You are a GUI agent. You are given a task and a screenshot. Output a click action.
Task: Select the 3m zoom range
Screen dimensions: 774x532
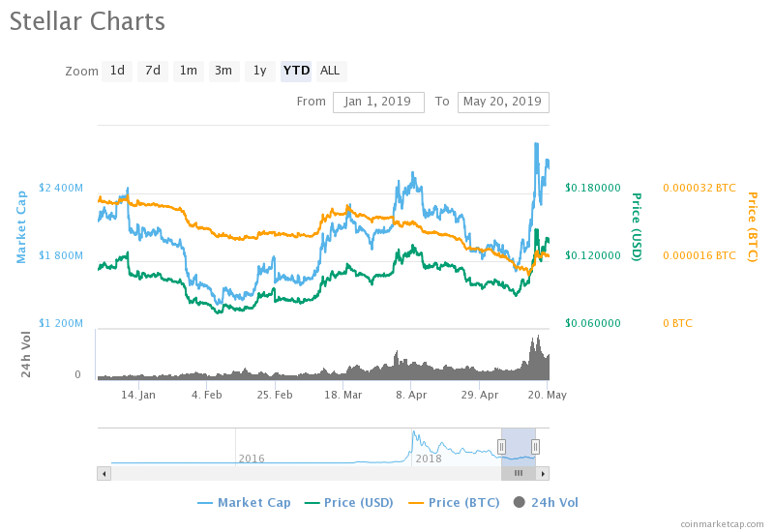[x=223, y=71]
